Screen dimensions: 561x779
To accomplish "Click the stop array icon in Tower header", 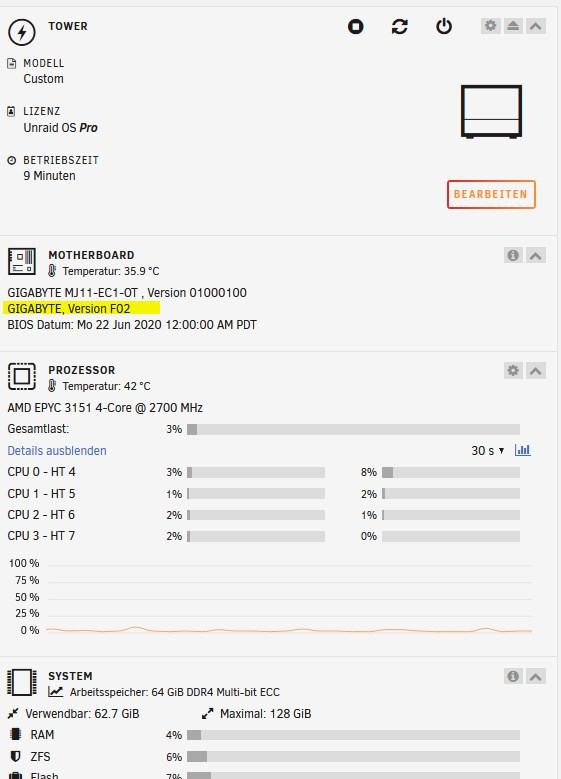I will (x=355, y=26).
